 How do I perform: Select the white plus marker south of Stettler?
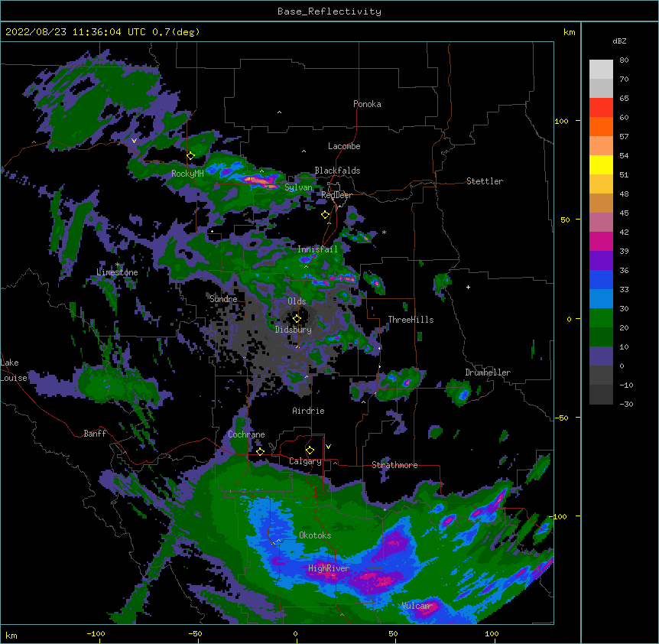click(x=468, y=287)
